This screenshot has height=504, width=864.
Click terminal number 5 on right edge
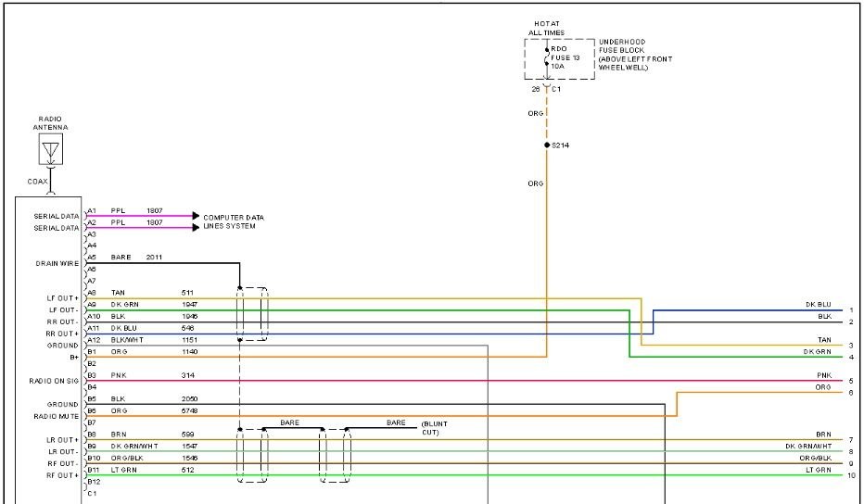click(850, 381)
